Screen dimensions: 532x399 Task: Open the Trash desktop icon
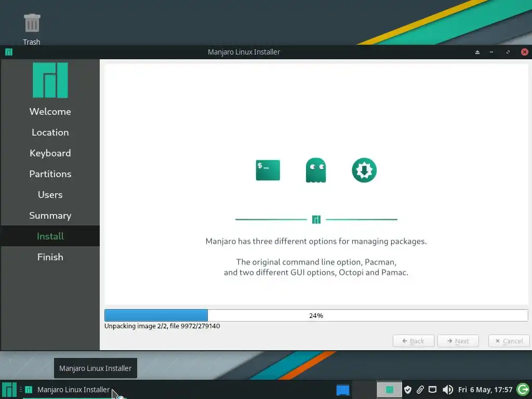click(x=32, y=29)
